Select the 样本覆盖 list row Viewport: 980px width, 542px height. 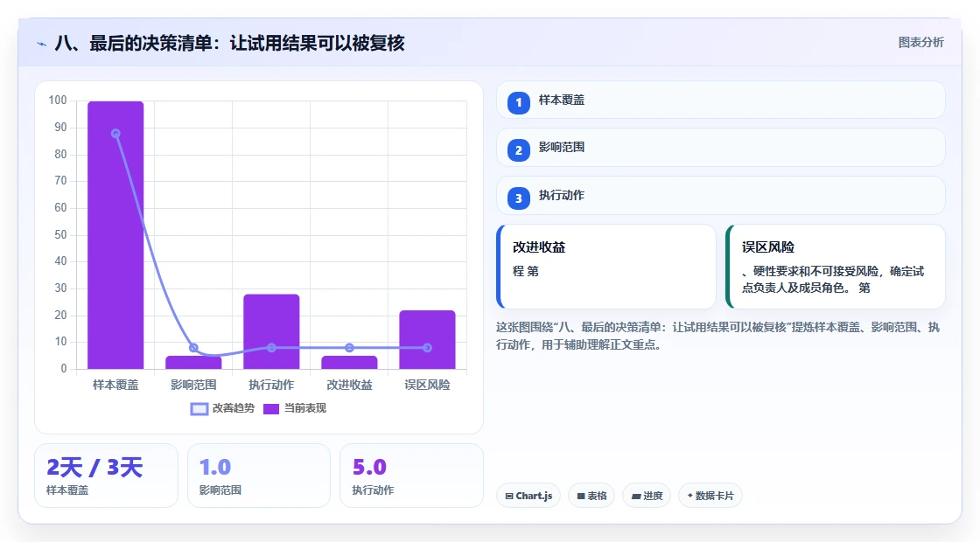(x=721, y=100)
